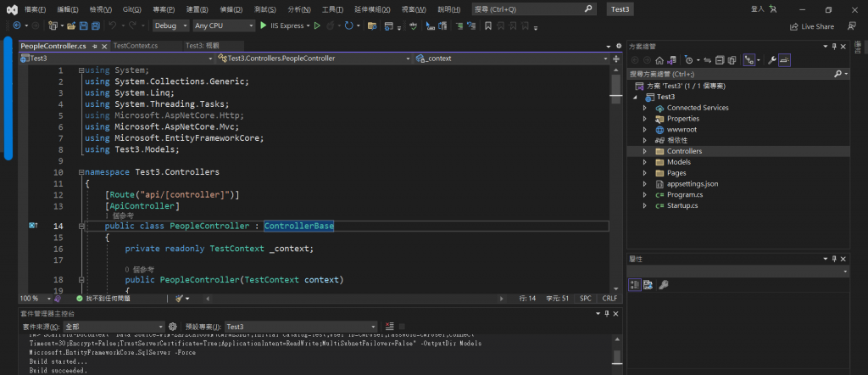Screen dimensions: 868x375
Task: Start debugging with IIS Express play button
Action: (x=262, y=26)
